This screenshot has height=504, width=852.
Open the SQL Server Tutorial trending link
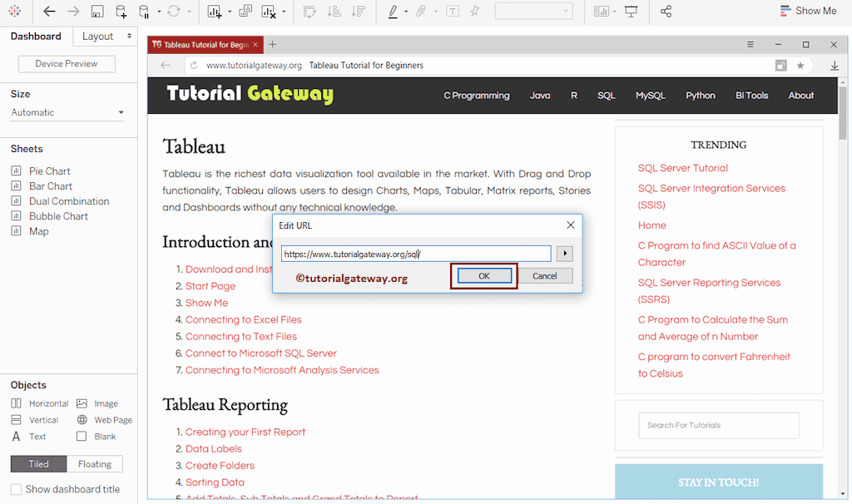tap(683, 168)
